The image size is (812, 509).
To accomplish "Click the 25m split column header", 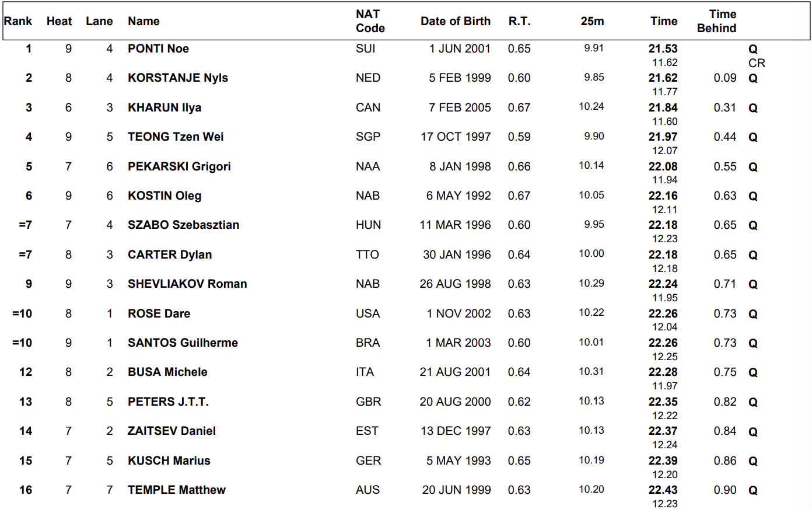I will 592,21.
